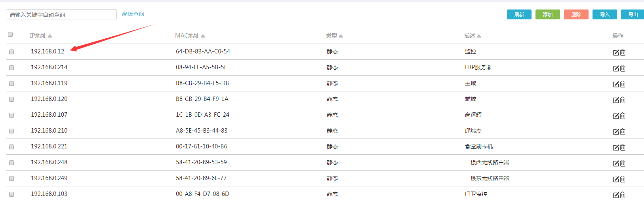Edit the 192.168.0.248 router entry
Screen dimensions: 644x205
pyautogui.click(x=616, y=163)
